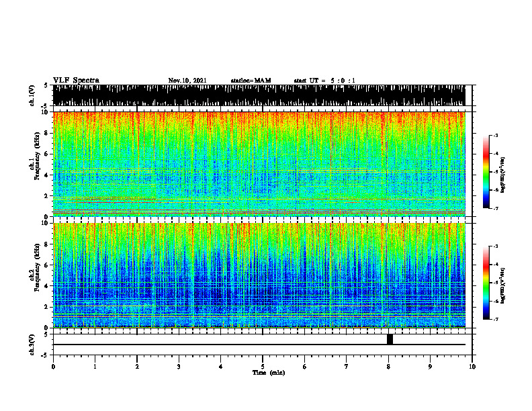
Task: Click inside the ch.2 frequency spectrogram plot
Action: pos(259,275)
